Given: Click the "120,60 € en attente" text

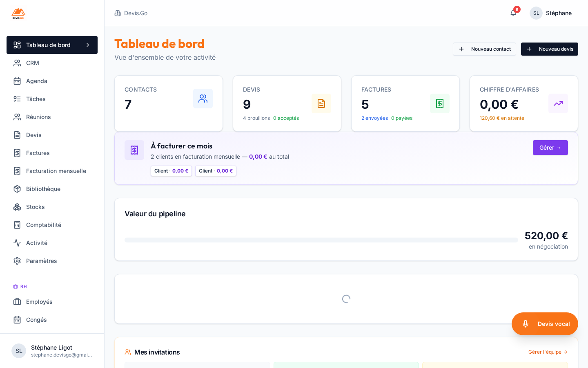Looking at the screenshot, I should (x=502, y=118).
